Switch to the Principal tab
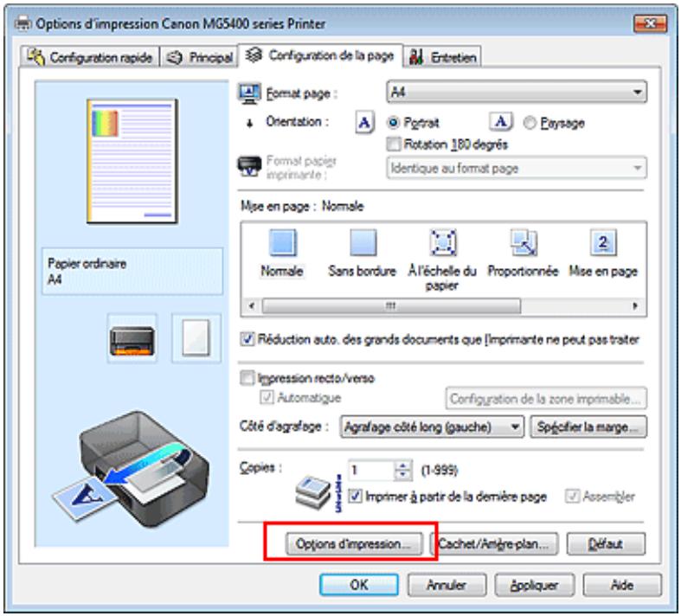The height and width of the screenshot is (616, 681). point(199,57)
